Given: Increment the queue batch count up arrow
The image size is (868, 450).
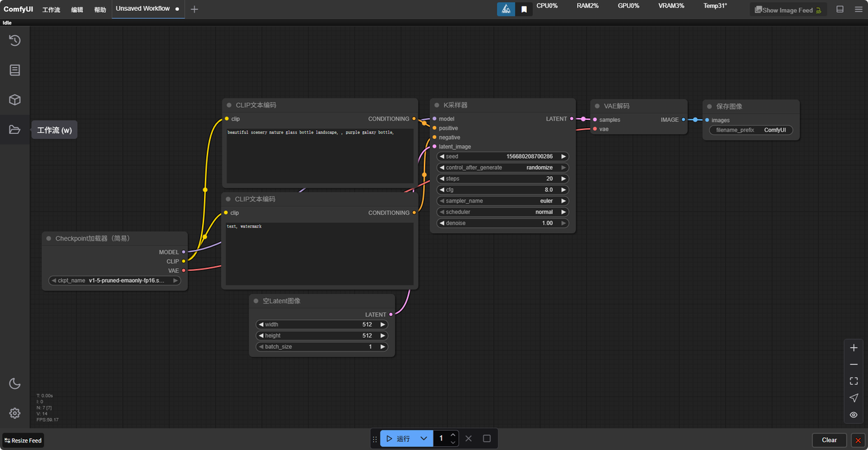Looking at the screenshot, I should tap(453, 435).
